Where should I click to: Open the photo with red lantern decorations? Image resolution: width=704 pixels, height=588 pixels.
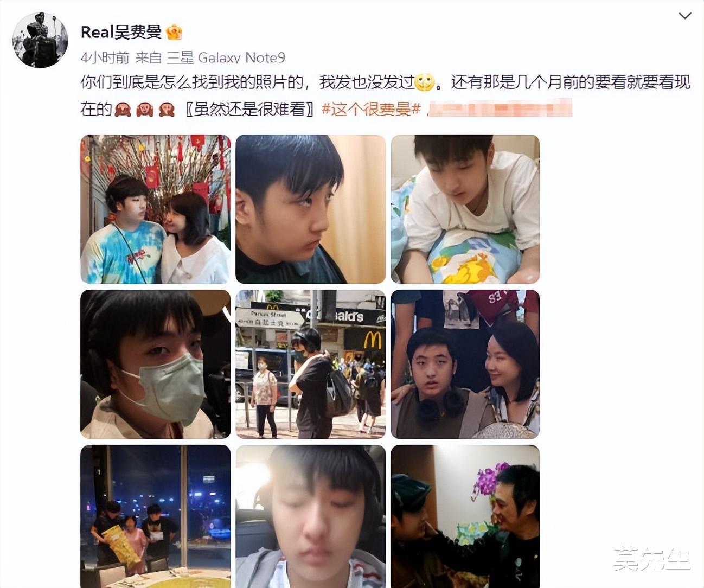(156, 209)
